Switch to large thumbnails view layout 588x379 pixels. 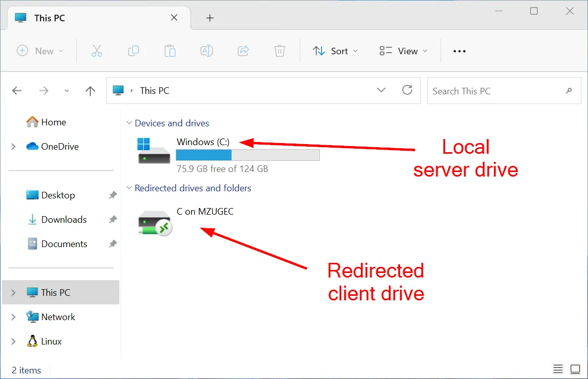coord(575,369)
